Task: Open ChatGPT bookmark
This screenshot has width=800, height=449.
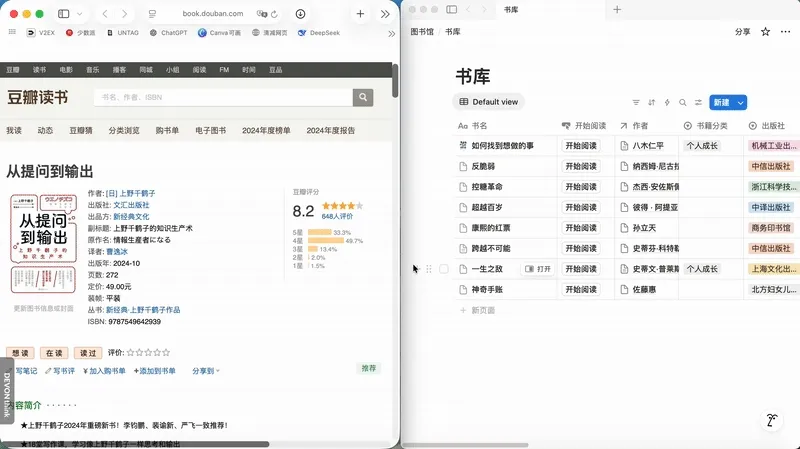Action: pyautogui.click(x=168, y=33)
